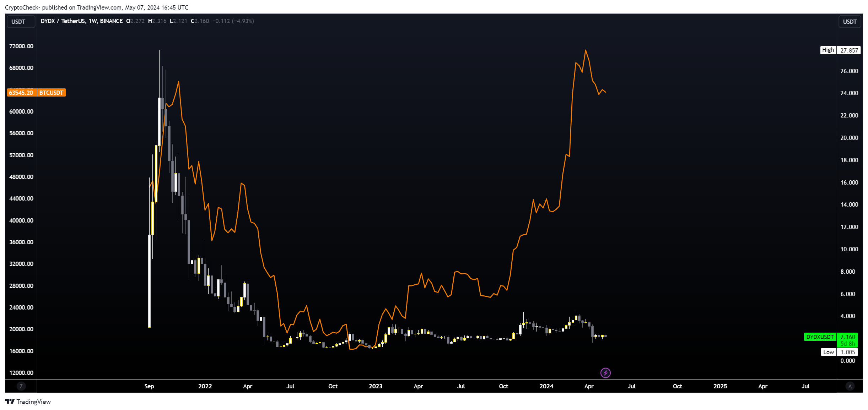This screenshot has height=410, width=868.
Task: Click the 12000.00 left scale value
Action: (x=21, y=373)
